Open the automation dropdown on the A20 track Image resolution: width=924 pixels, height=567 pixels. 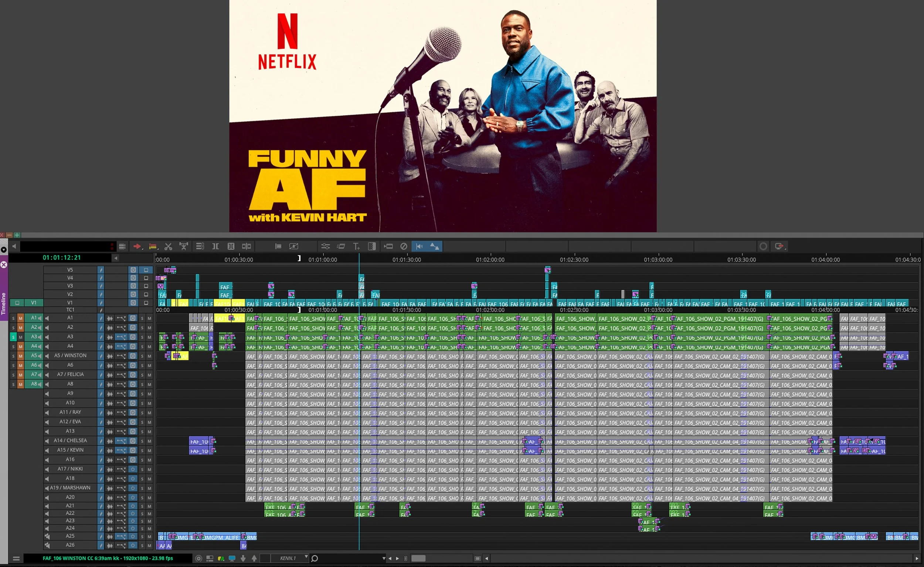tap(121, 497)
